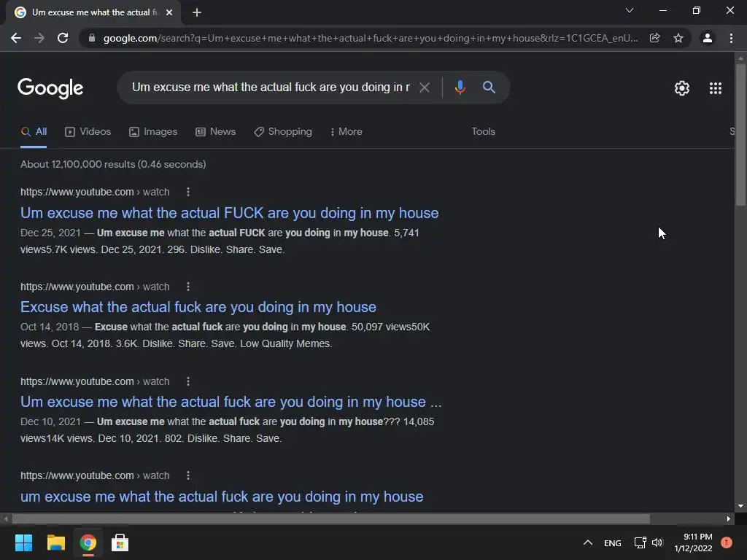
Task: Go to the Google homepage via the logo
Action: 50,88
